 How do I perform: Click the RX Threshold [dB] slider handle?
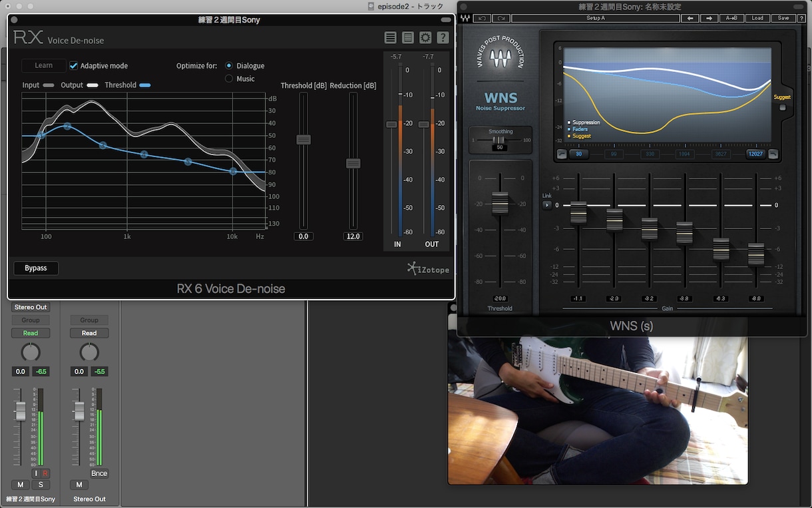coord(304,139)
